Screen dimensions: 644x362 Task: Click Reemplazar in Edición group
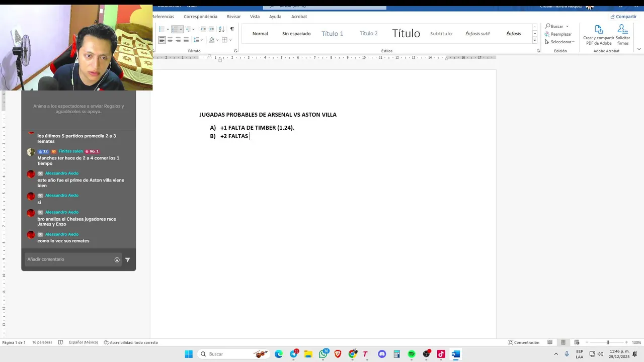coord(558,34)
